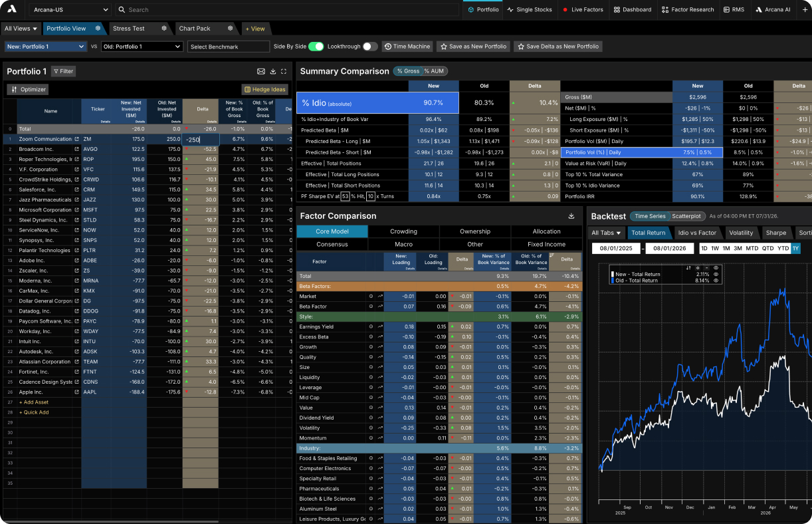Open the Backtest All Tabs dropdown
This screenshot has height=524, width=812.
coord(607,233)
